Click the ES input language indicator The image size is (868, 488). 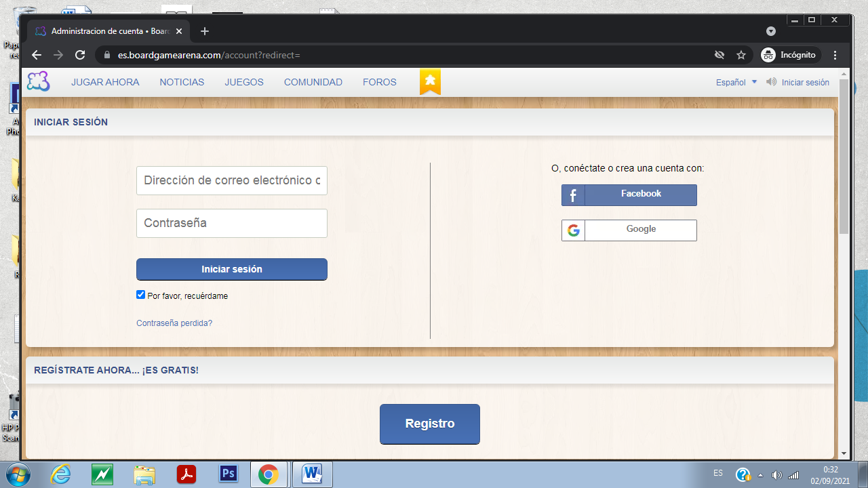718,472
